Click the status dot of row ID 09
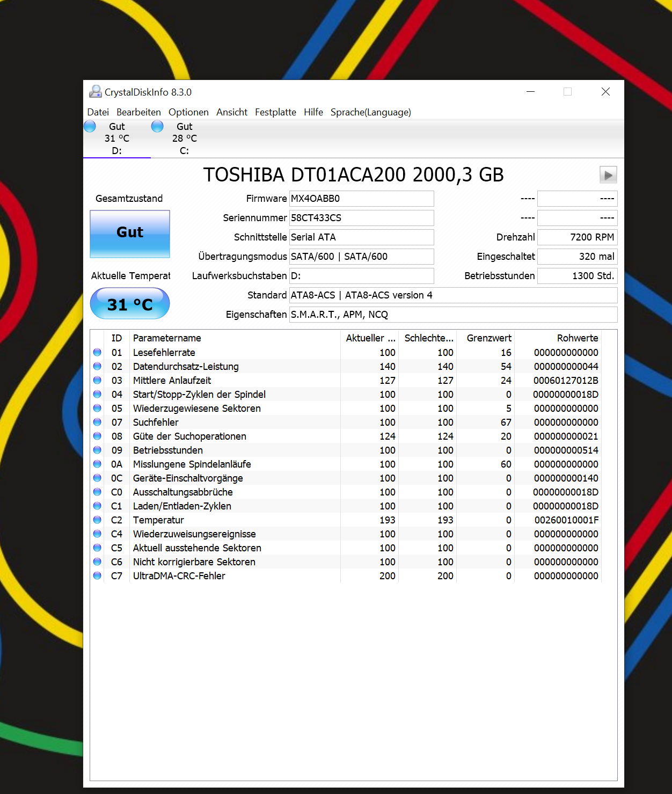This screenshot has width=672, height=794. (97, 450)
